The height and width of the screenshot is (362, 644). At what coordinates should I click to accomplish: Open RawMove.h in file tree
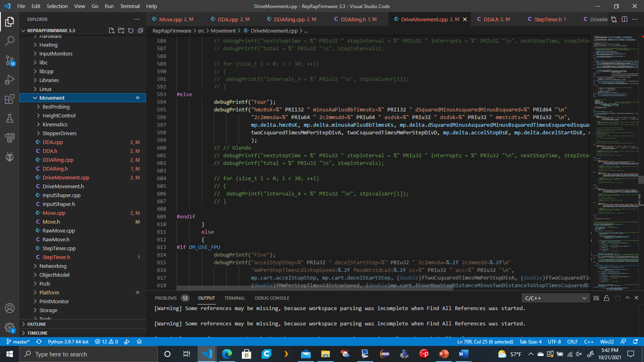coord(83,239)
